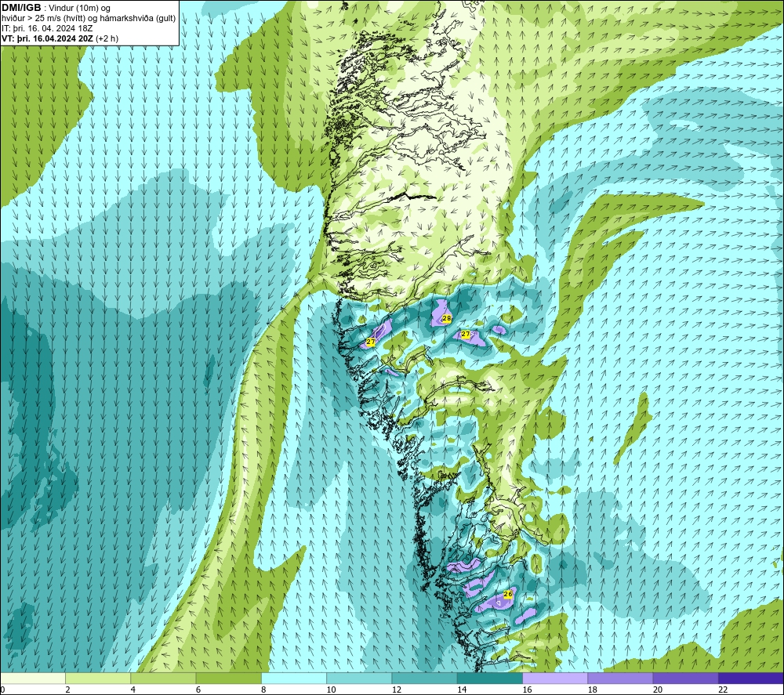Click the dark teal 14–16 m/s legend swatch

[489, 679]
